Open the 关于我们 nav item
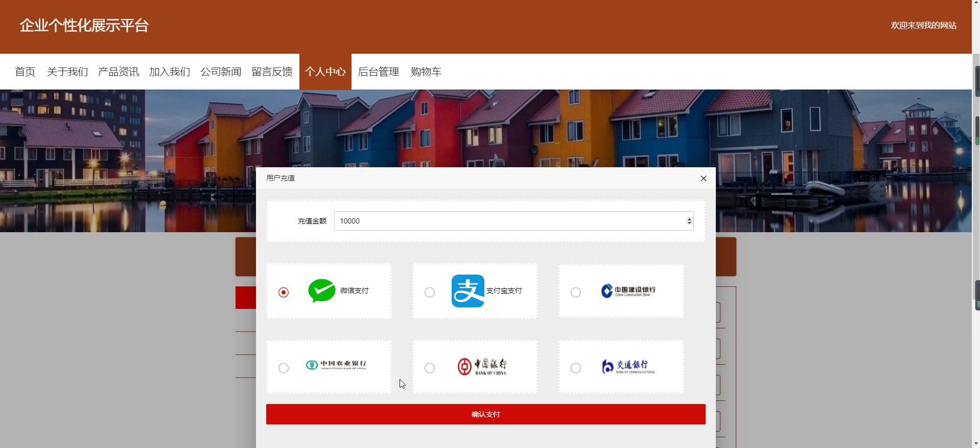This screenshot has width=980, height=448. (x=67, y=72)
